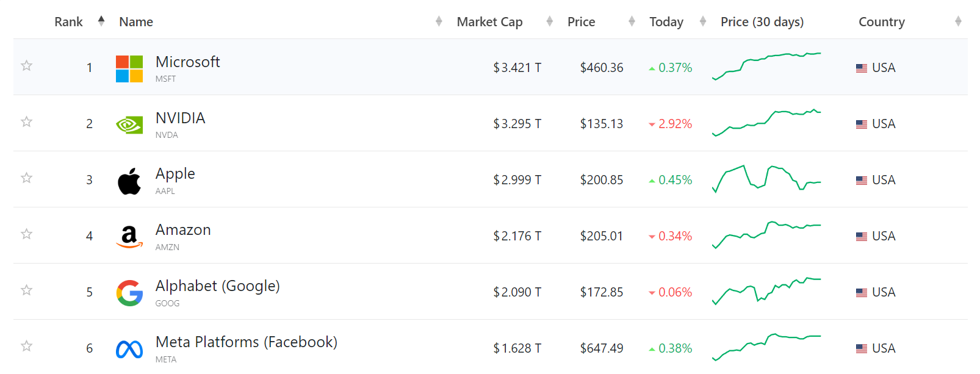Click the Amazon logo icon
The image size is (980, 374).
click(129, 237)
